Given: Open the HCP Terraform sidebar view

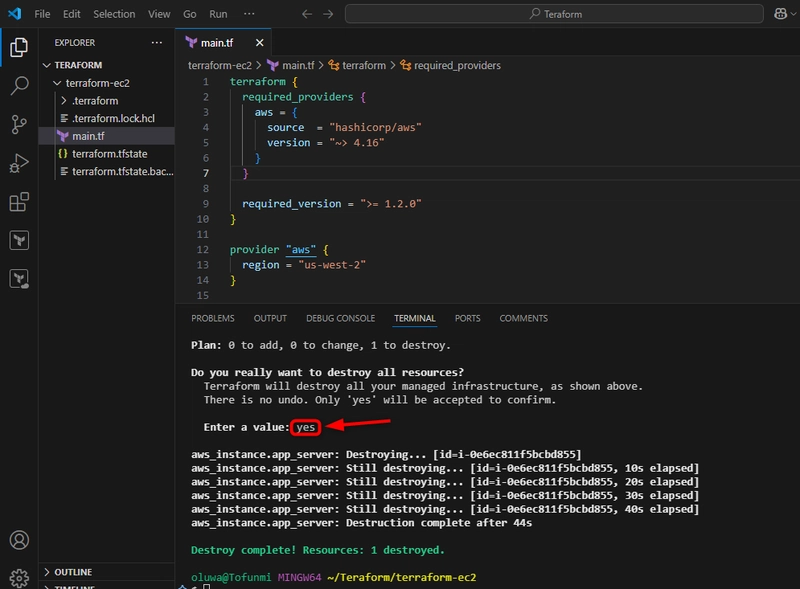Looking at the screenshot, I should tap(19, 279).
